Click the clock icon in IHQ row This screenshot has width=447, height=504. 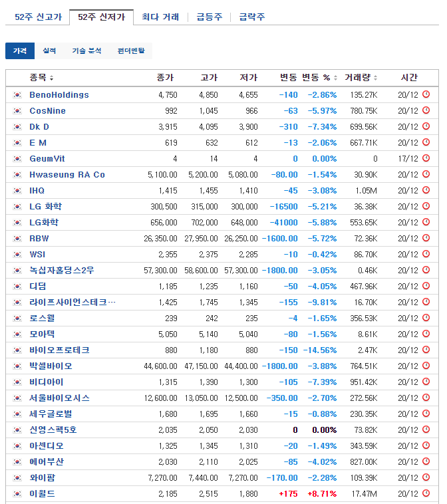click(426, 190)
